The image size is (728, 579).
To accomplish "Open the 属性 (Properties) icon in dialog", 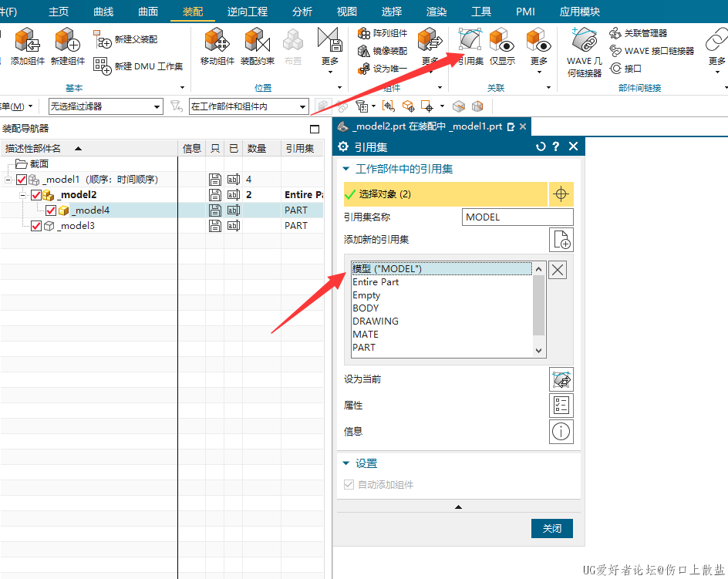I will pos(561,406).
